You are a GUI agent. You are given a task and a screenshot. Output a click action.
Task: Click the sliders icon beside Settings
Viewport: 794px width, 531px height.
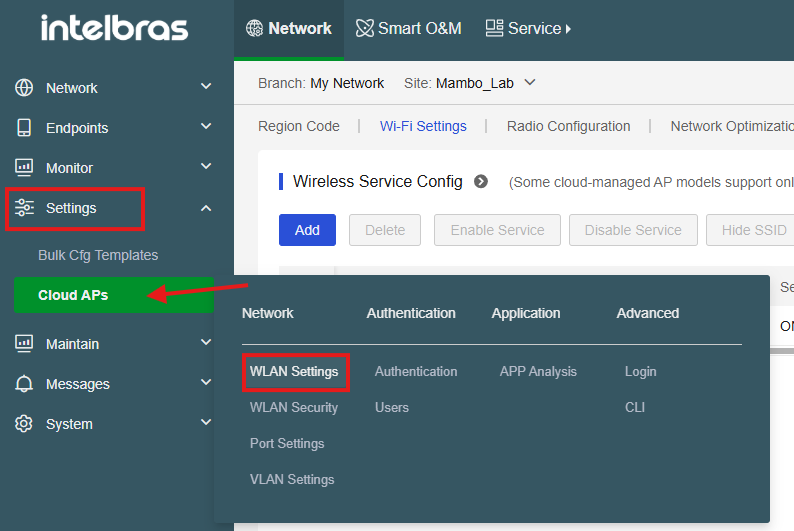point(24,208)
